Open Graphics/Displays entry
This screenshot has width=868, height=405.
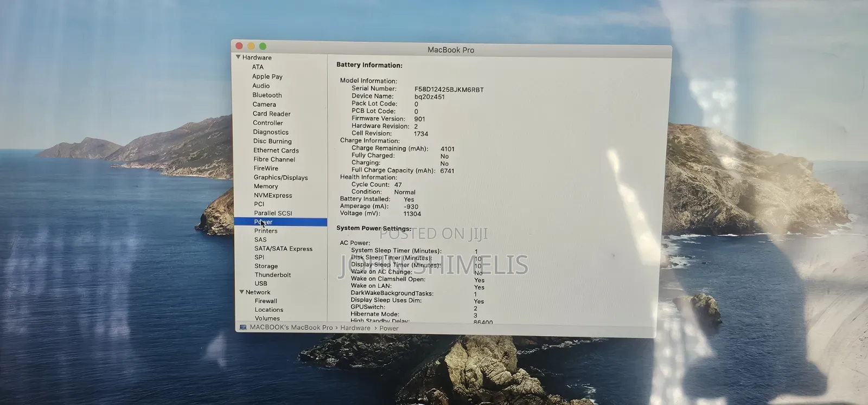pos(281,178)
